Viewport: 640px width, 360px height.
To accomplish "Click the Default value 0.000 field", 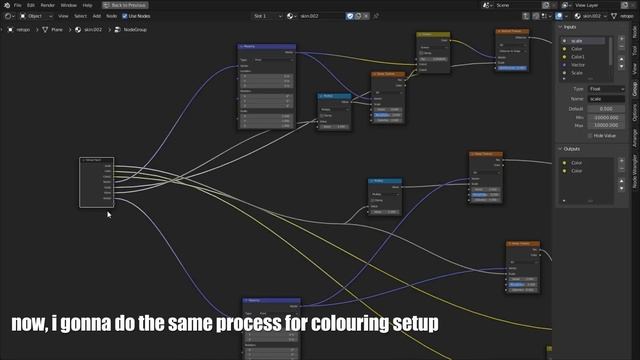I will [x=606, y=109].
